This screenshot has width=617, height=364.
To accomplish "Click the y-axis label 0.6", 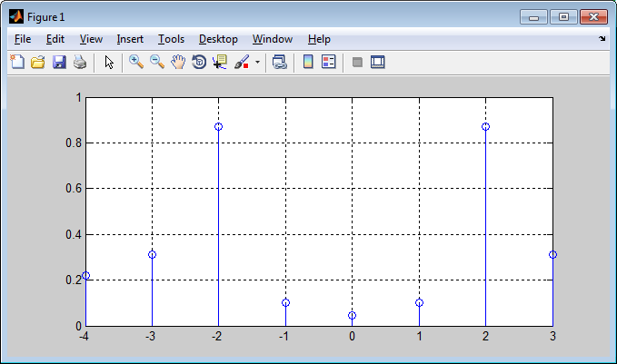I will pyautogui.click(x=74, y=189).
